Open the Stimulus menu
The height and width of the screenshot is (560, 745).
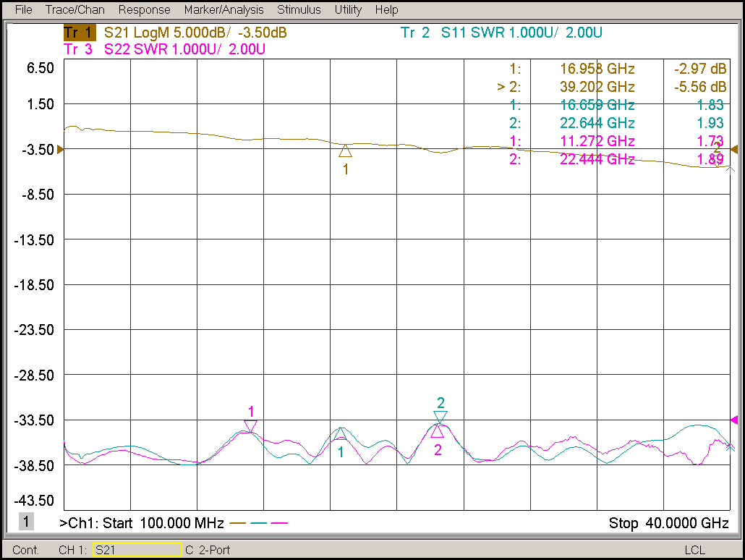click(x=299, y=10)
